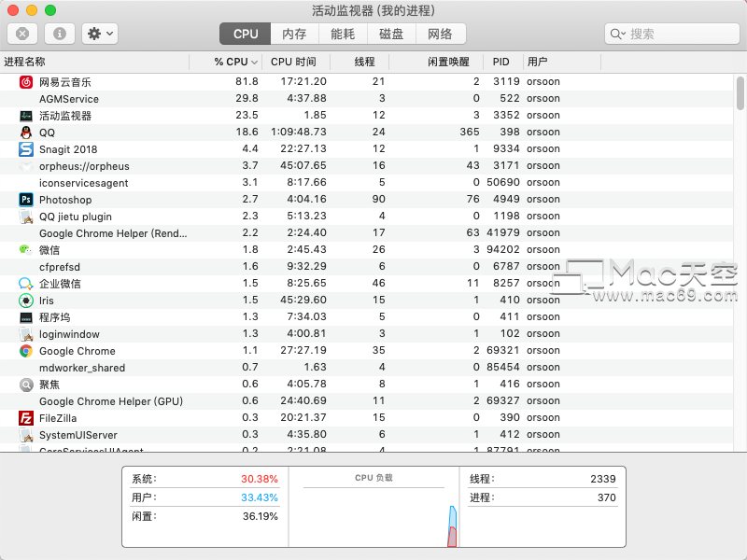The height and width of the screenshot is (560, 747).
Task: Switch to the CPU tab
Action: [x=246, y=34]
